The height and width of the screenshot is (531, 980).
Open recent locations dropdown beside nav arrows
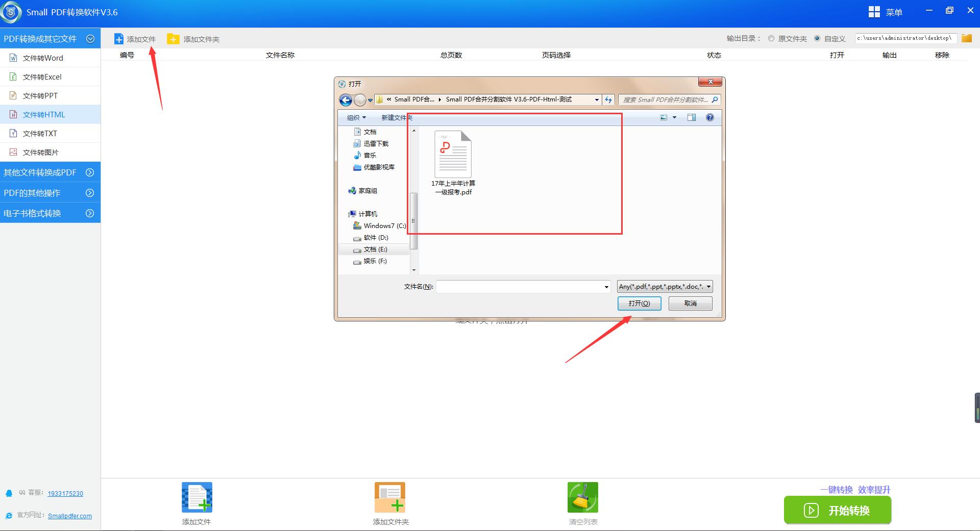pos(371,100)
